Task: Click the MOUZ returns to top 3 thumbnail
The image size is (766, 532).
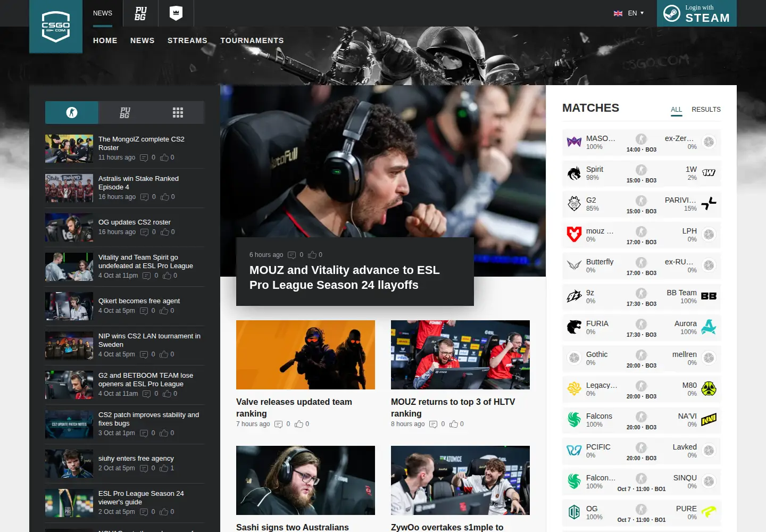Action: (460, 355)
